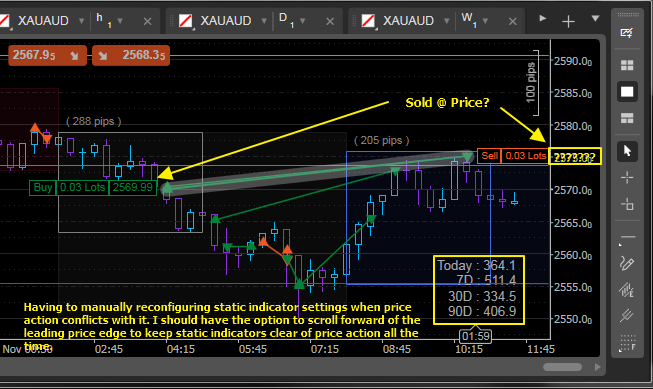Choose the pencil freehand drawing tool
The image size is (653, 389).
[627, 263]
